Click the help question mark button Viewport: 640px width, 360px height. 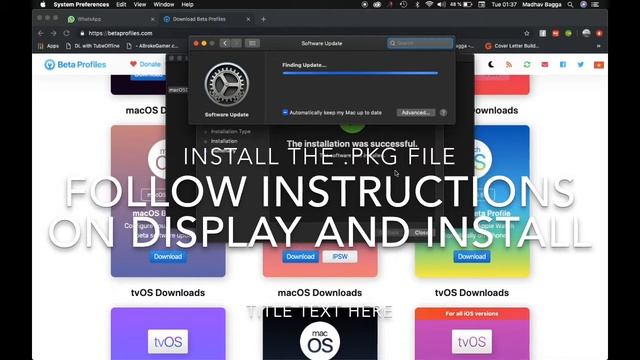(x=443, y=113)
